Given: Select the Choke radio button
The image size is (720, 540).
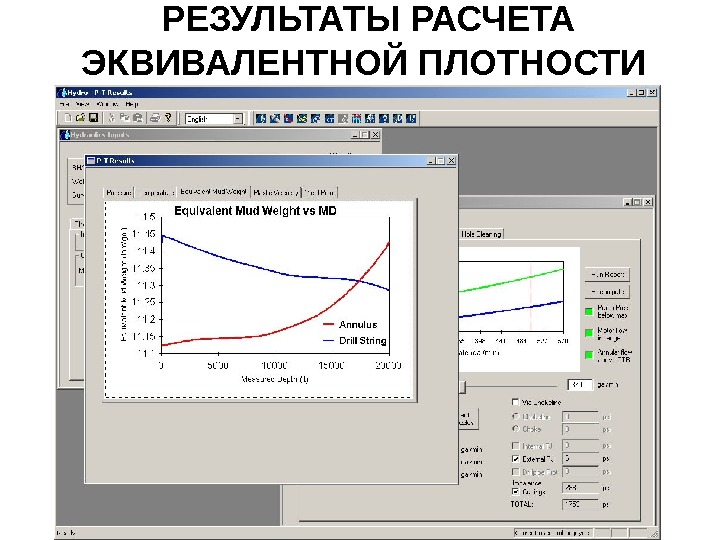Looking at the screenshot, I should click(515, 429).
